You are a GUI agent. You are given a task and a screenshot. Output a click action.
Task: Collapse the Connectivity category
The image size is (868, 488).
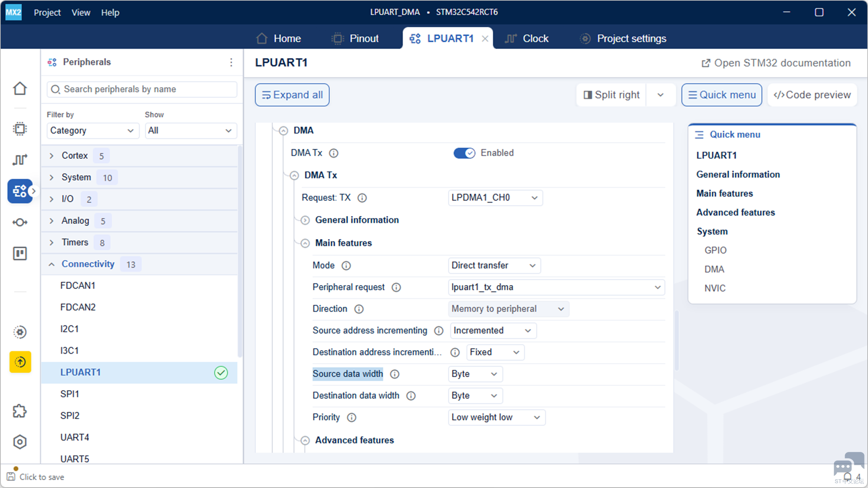[x=52, y=264]
